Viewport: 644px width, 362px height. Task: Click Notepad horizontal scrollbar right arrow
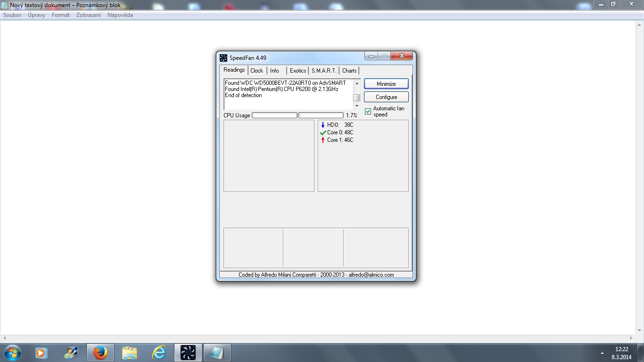[x=632, y=338]
